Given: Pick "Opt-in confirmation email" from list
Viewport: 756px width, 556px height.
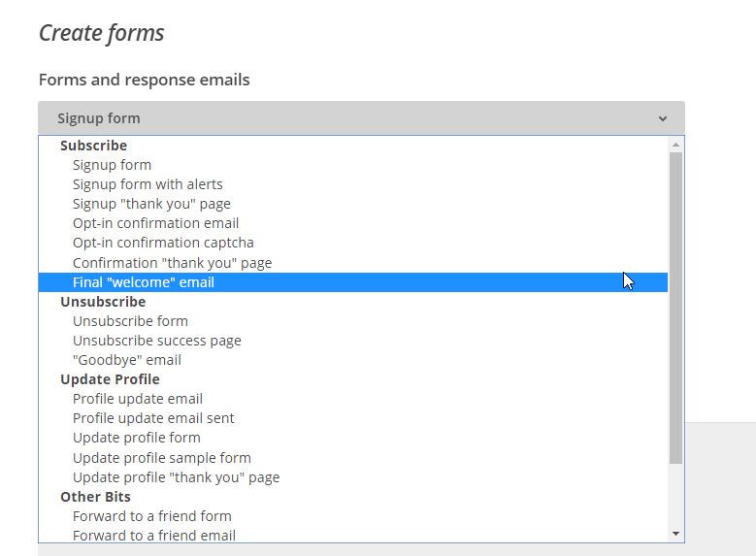Looking at the screenshot, I should coord(155,223).
